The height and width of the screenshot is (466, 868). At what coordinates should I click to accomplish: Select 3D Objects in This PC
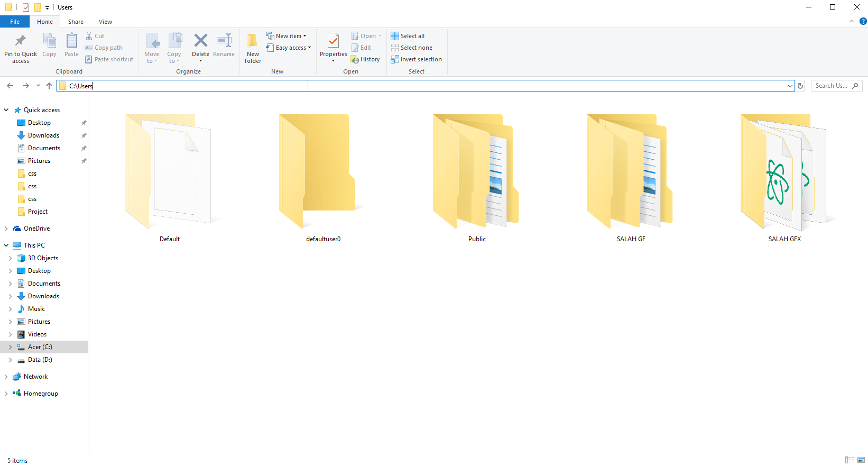click(43, 258)
